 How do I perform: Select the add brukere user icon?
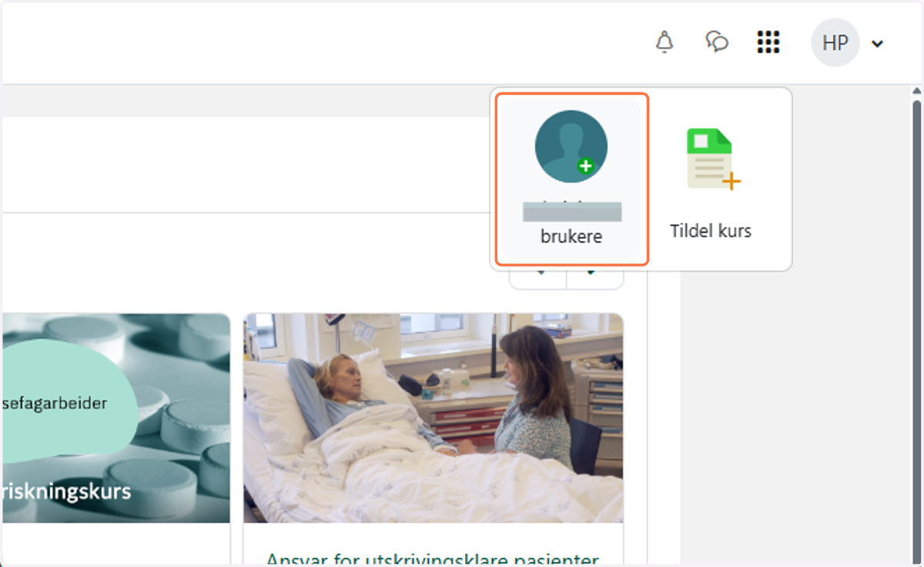click(571, 146)
